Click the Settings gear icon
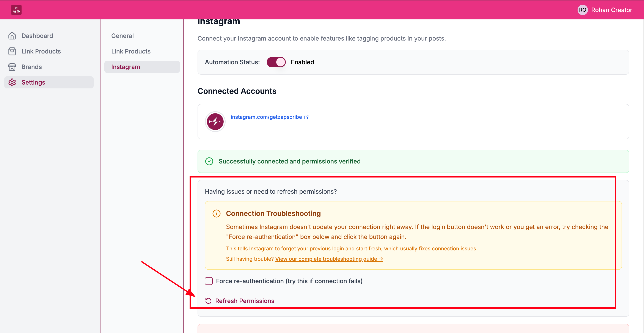This screenshot has height=333, width=644. (12, 82)
